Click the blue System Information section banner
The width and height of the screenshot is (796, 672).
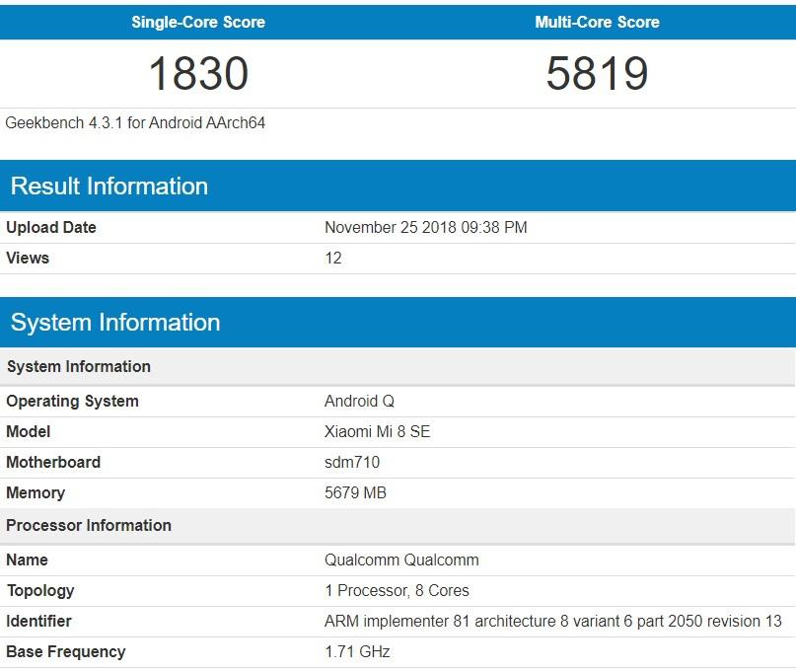(x=115, y=323)
